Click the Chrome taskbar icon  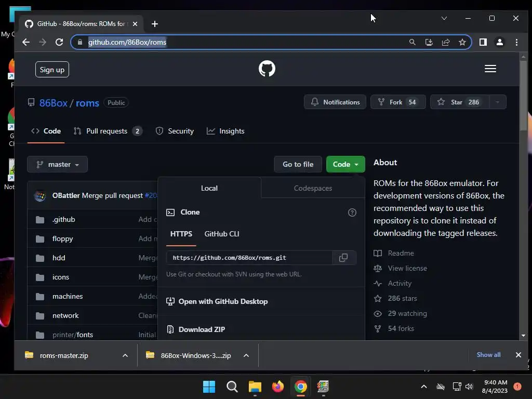pos(301,387)
